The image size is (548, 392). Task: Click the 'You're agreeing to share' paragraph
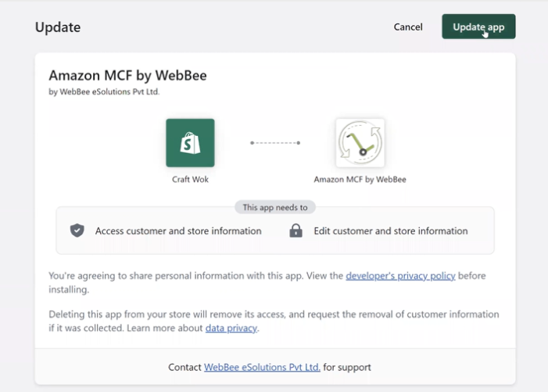point(195,276)
